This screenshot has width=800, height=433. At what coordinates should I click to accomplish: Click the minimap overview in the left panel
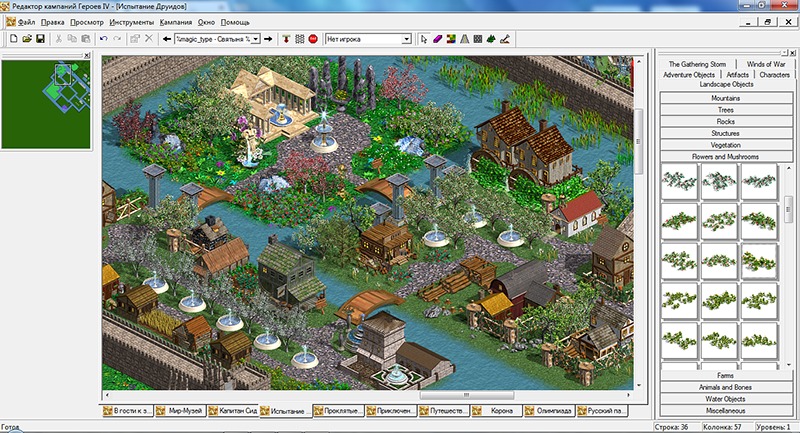click(46, 105)
